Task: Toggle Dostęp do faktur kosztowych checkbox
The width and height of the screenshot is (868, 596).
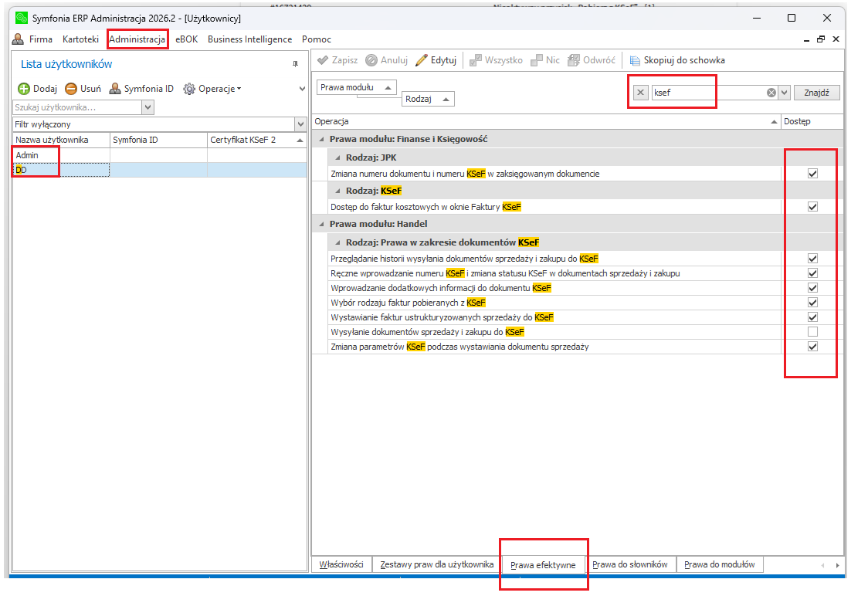Action: point(812,207)
